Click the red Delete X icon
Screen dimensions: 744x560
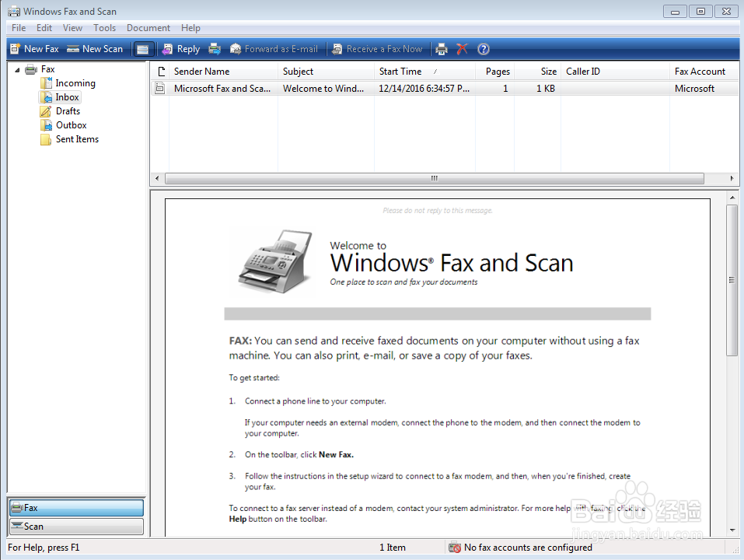point(462,49)
